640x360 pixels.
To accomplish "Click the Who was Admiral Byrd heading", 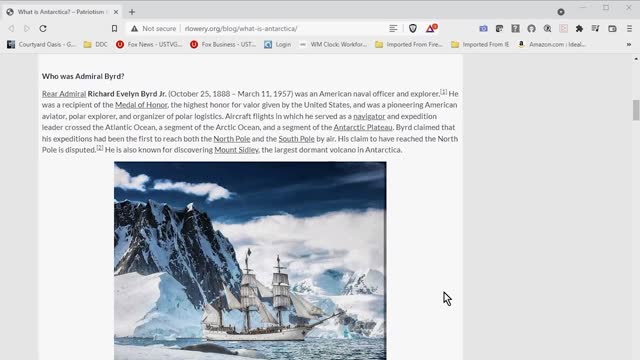I will [x=83, y=76].
